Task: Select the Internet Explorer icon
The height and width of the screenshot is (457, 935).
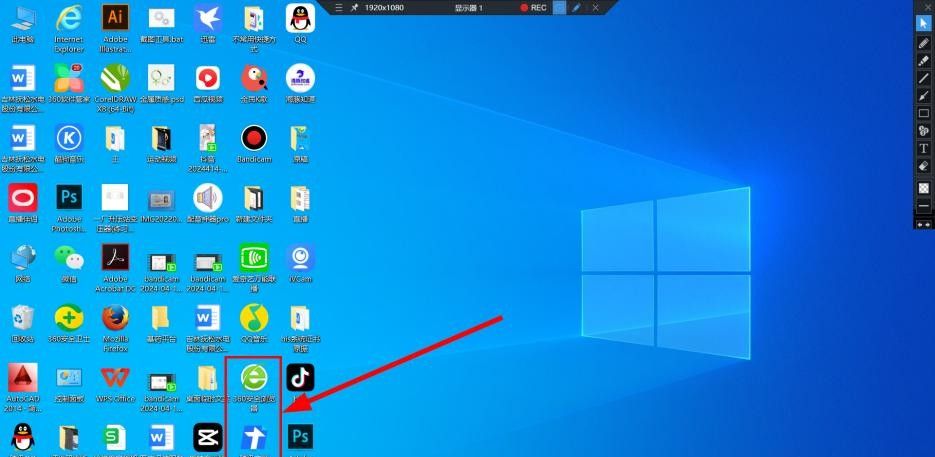Action: 69,28
